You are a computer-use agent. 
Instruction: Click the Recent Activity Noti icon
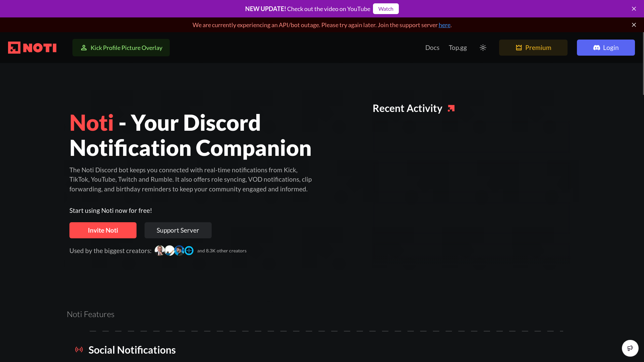451,108
